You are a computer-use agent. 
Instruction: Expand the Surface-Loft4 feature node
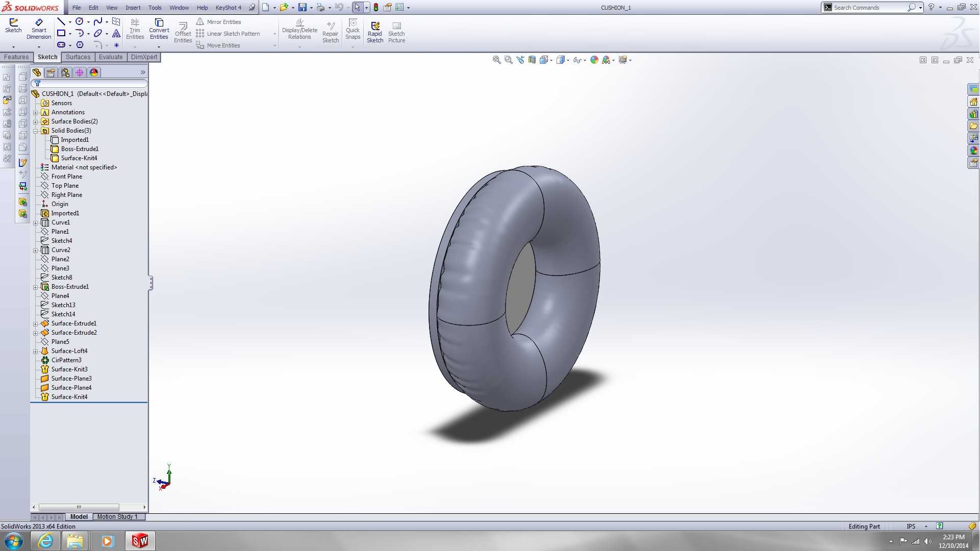pyautogui.click(x=36, y=351)
